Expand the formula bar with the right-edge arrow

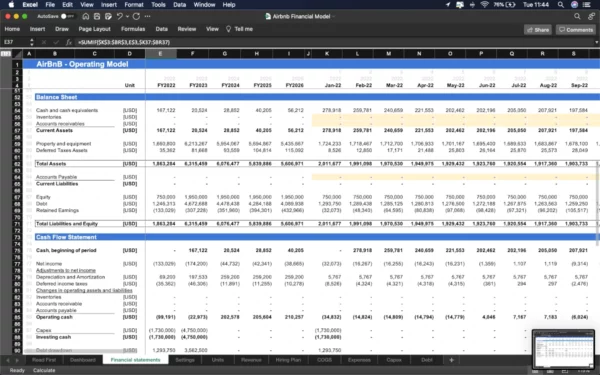[596, 42]
